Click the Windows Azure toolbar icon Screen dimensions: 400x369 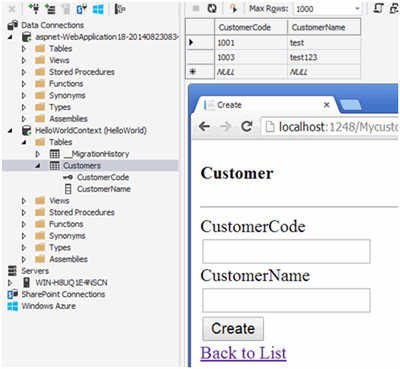tap(98, 9)
